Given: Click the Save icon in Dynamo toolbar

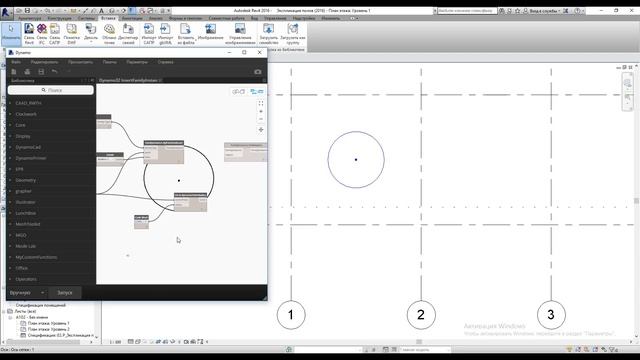Looking at the screenshot, I should tap(41, 72).
